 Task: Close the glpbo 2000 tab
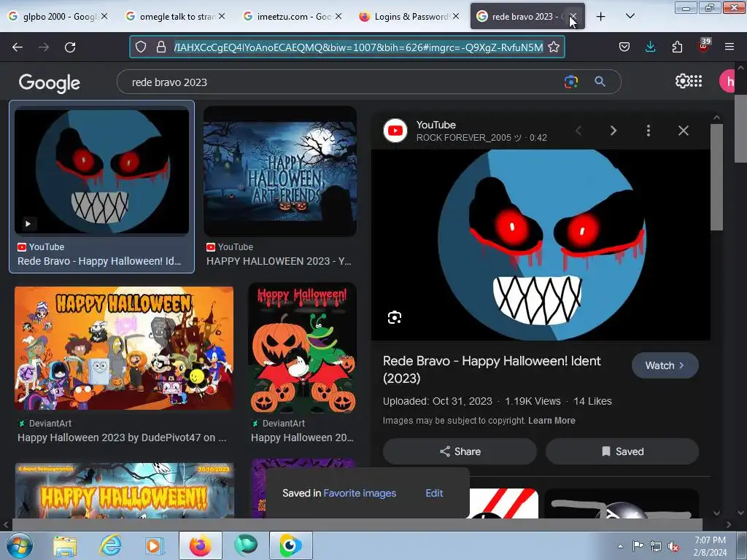pos(104,17)
